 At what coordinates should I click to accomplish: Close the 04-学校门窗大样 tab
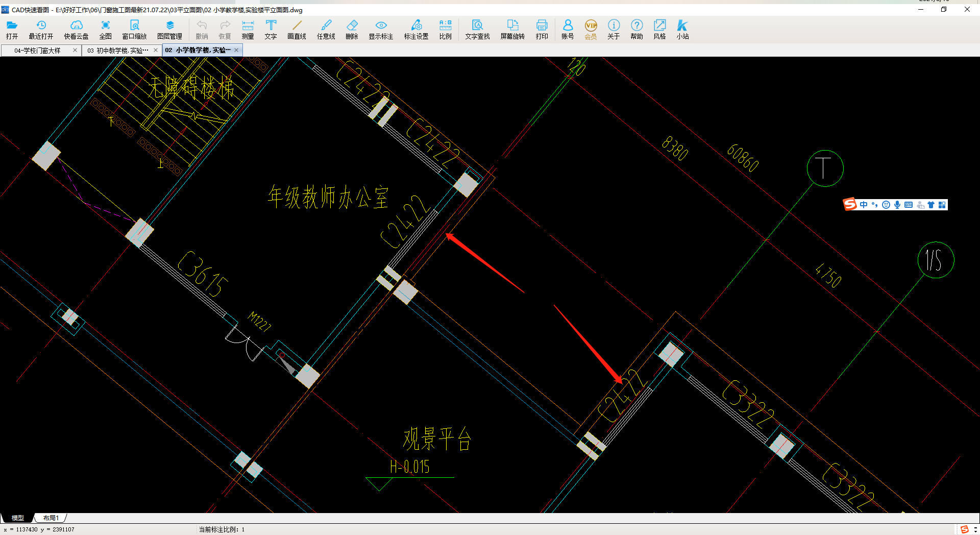pyautogui.click(x=75, y=50)
